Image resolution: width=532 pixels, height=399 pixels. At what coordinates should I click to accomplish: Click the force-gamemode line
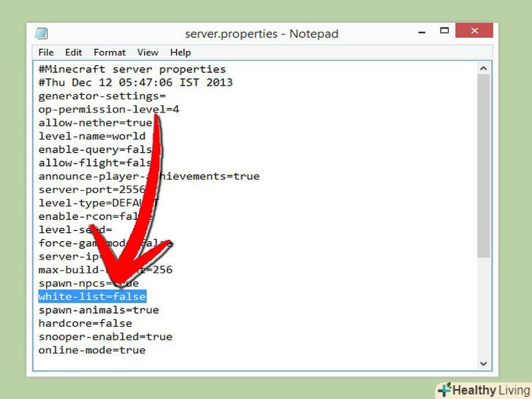click(x=105, y=243)
